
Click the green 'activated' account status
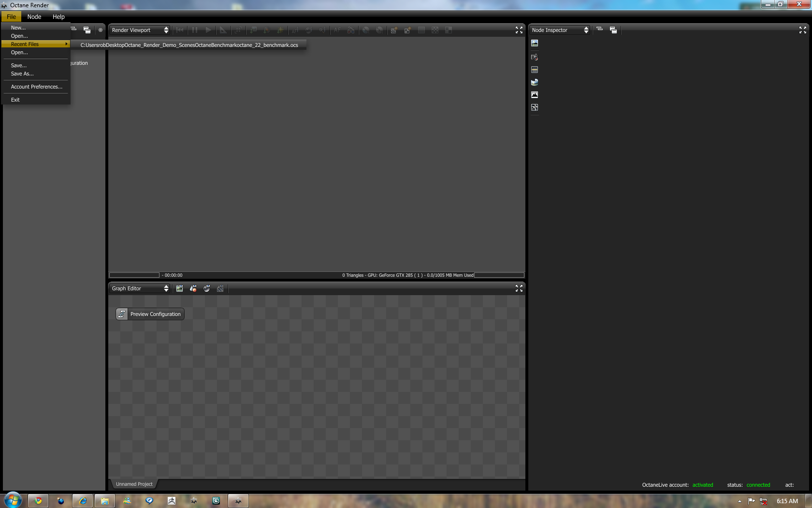(703, 485)
